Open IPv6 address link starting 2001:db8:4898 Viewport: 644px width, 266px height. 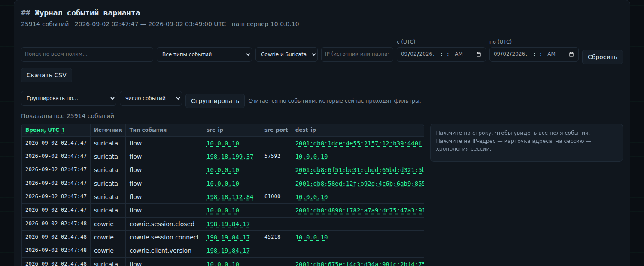(359, 210)
